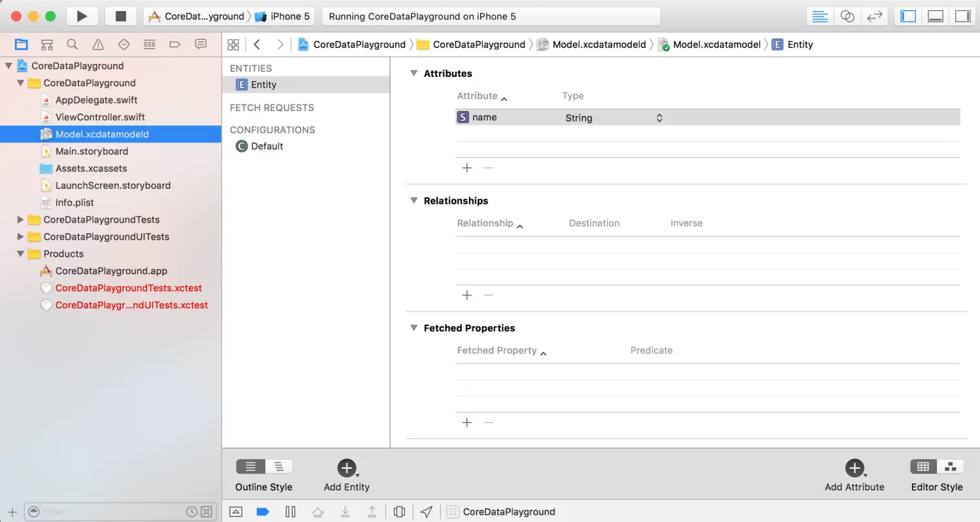Add new file with navigator plus button
The height and width of the screenshot is (522, 980).
[12, 512]
